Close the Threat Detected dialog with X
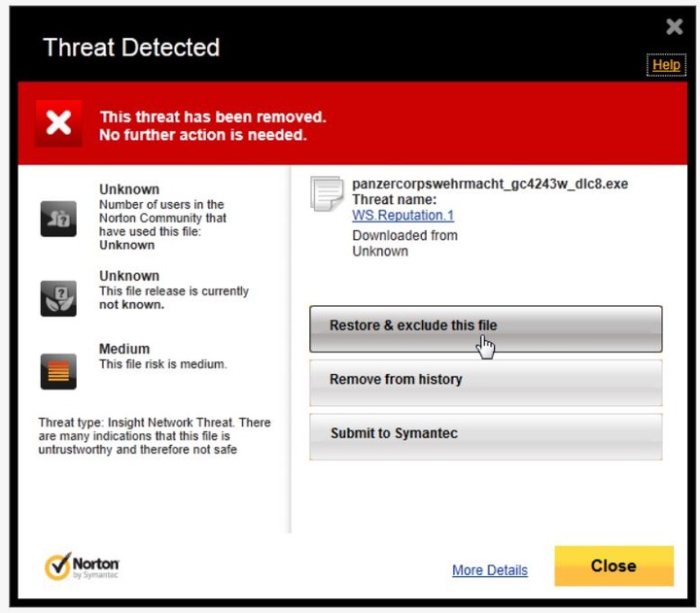 [x=674, y=27]
